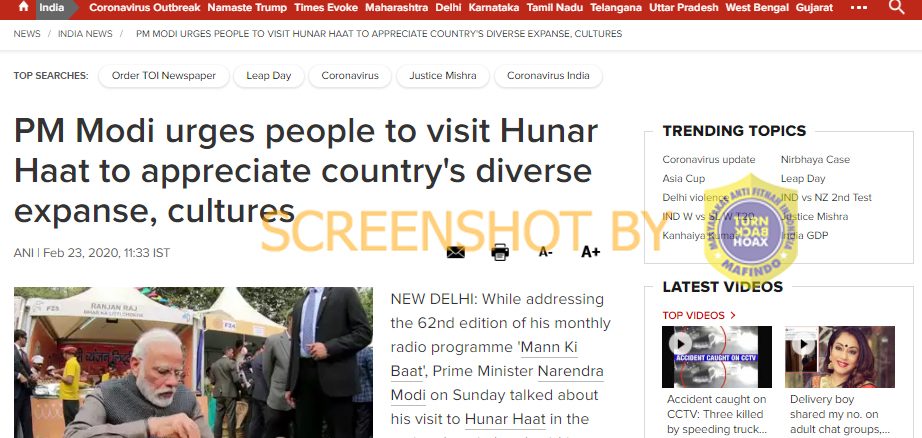The image size is (922, 438).
Task: Follow the Mann Ki Baat link
Action: 484,359
